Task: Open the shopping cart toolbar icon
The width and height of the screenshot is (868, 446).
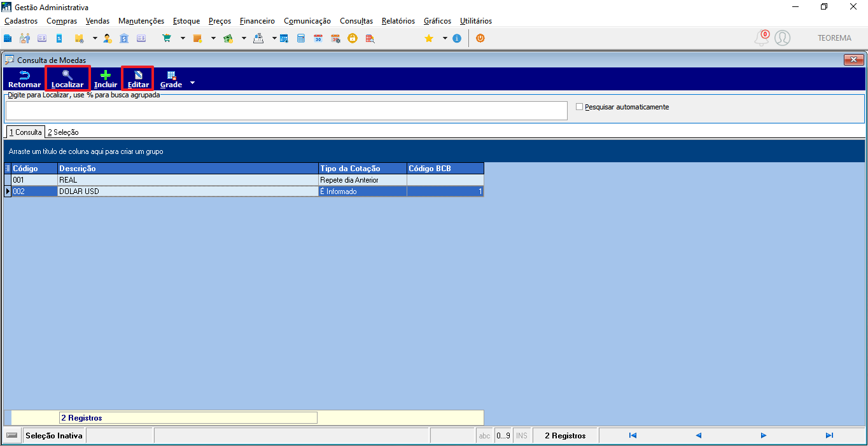Action: [x=167, y=38]
